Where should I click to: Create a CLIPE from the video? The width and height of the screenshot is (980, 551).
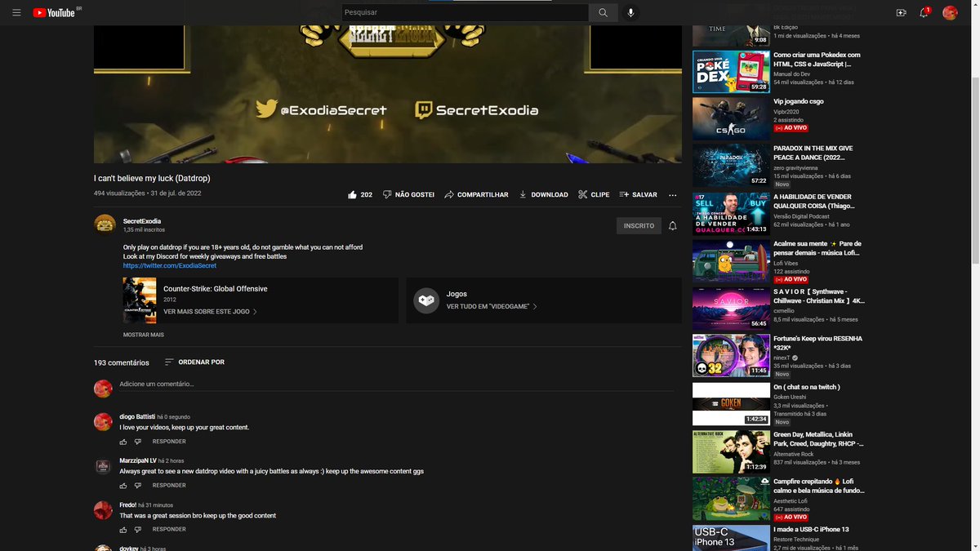tap(594, 194)
